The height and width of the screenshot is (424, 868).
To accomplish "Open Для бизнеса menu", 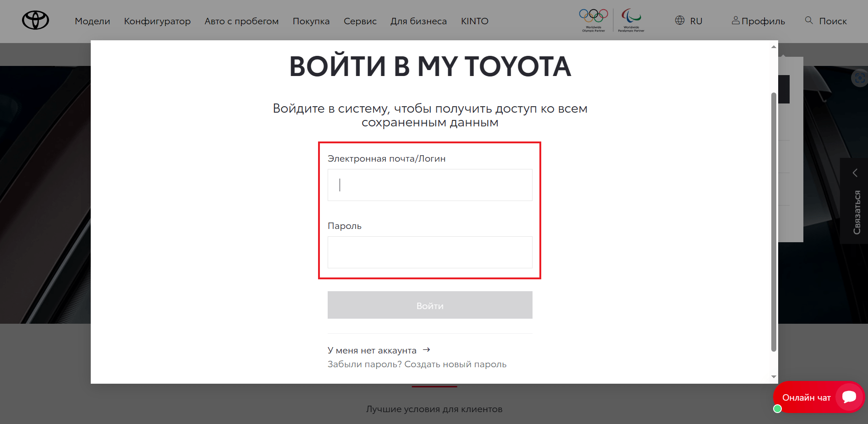I will 418,21.
